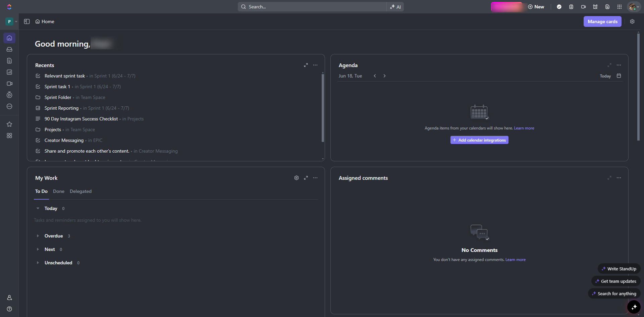
Task: Open the My Work card settings gear
Action: [297, 178]
